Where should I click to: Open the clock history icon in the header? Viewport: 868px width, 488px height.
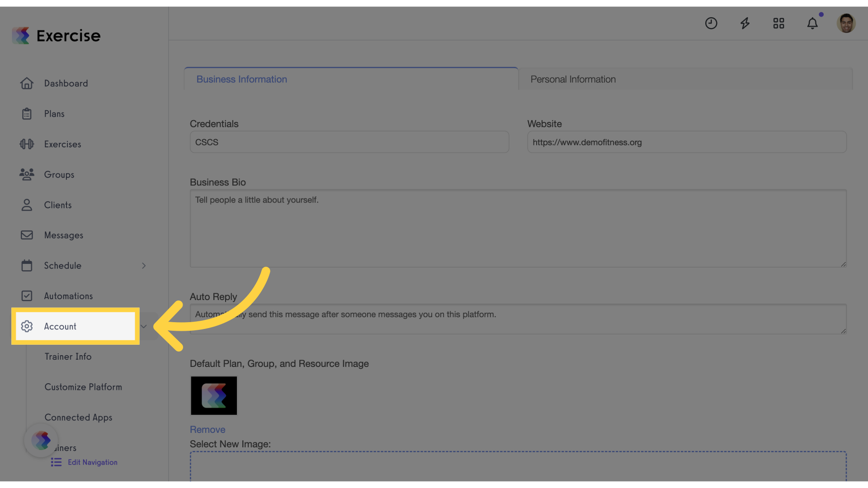click(x=711, y=23)
